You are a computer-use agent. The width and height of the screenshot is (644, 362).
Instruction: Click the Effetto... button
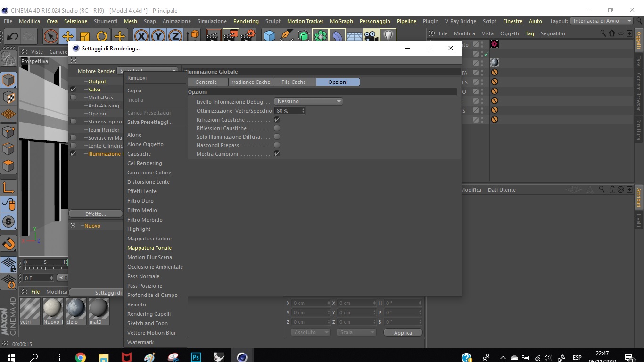pos(96,214)
